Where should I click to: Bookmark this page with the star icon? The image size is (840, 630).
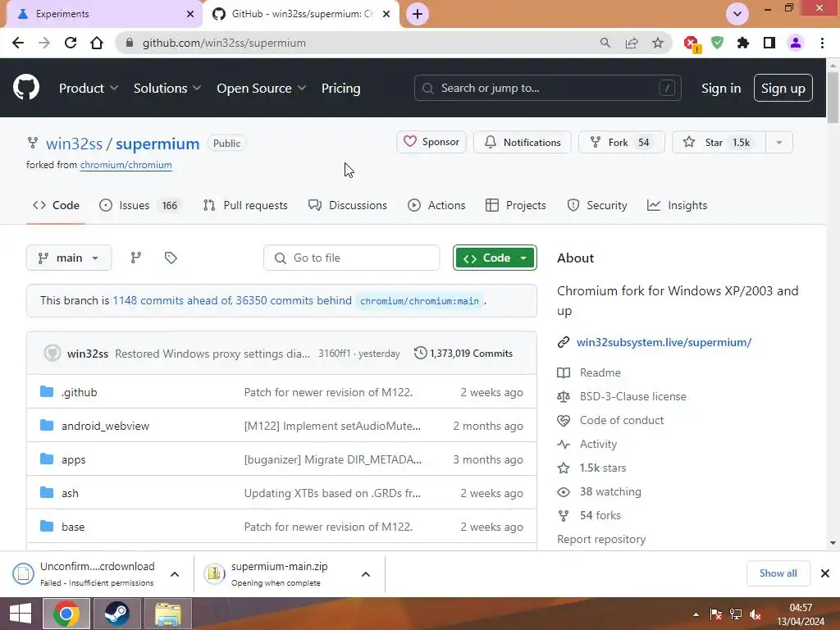click(658, 43)
